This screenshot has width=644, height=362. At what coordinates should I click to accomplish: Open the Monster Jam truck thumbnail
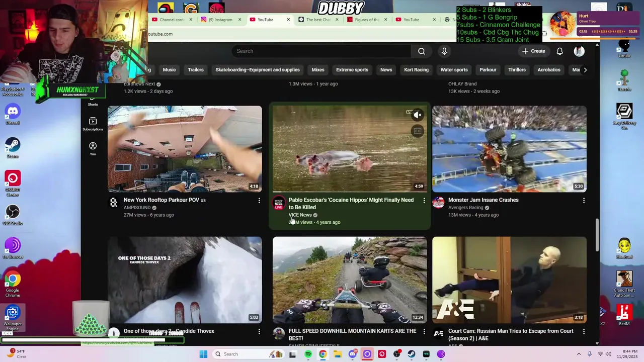tap(509, 149)
